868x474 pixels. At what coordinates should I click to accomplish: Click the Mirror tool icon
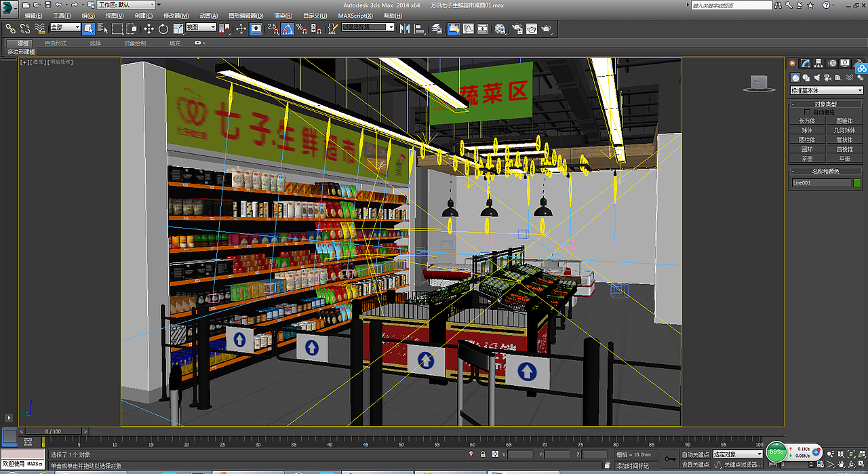tap(405, 28)
